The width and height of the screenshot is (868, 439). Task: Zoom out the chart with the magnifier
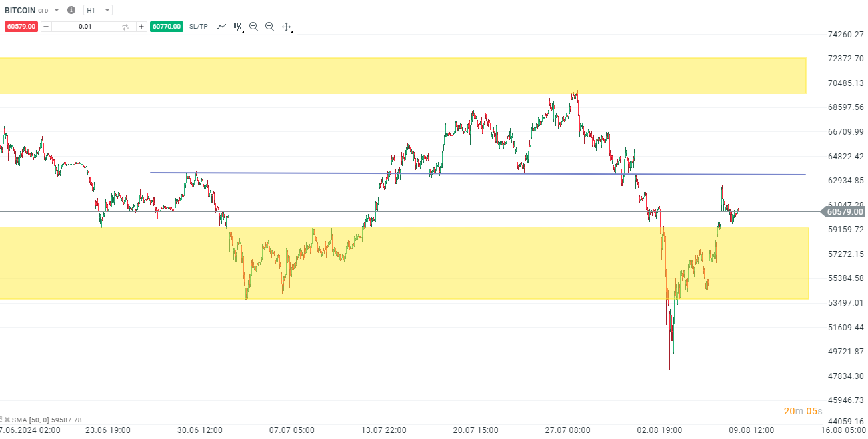pyautogui.click(x=253, y=26)
